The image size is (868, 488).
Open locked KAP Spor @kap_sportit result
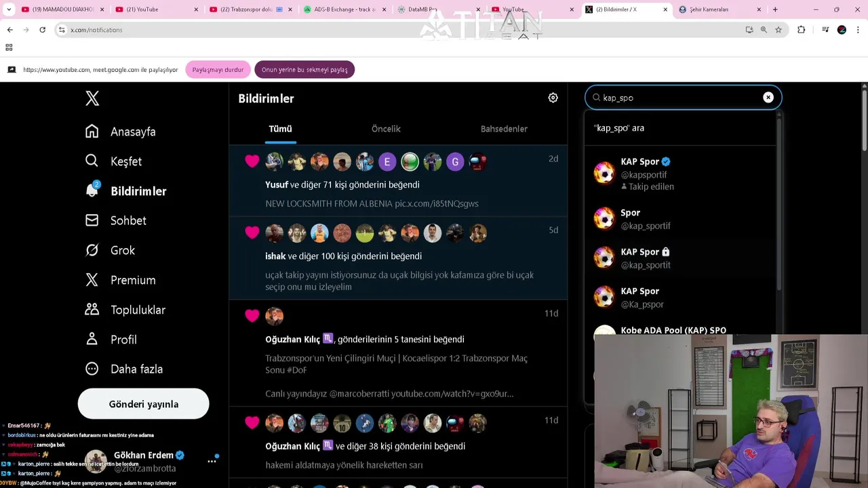click(680, 258)
